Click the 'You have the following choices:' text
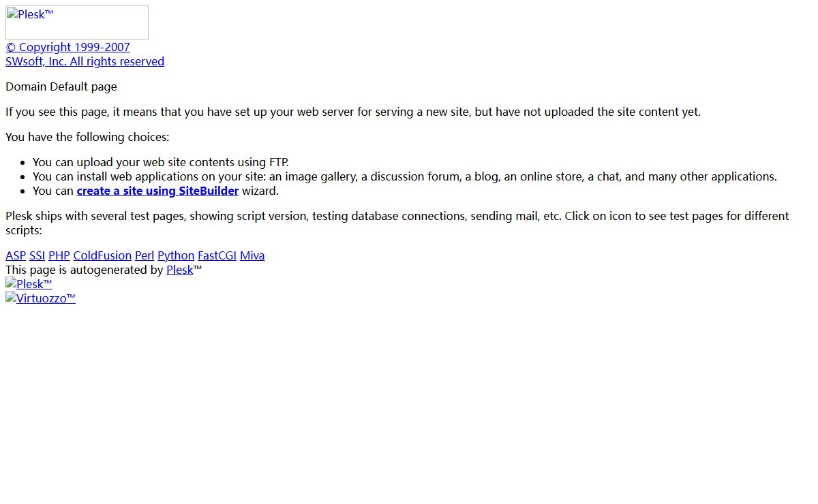 coord(87,137)
